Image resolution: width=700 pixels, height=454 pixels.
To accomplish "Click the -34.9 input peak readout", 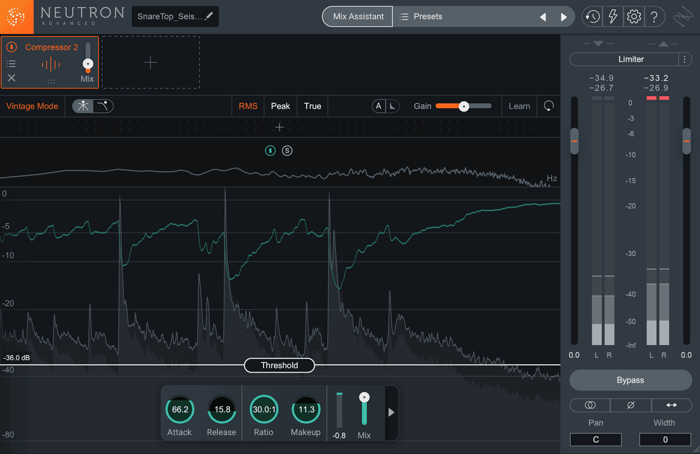I will click(x=601, y=78).
